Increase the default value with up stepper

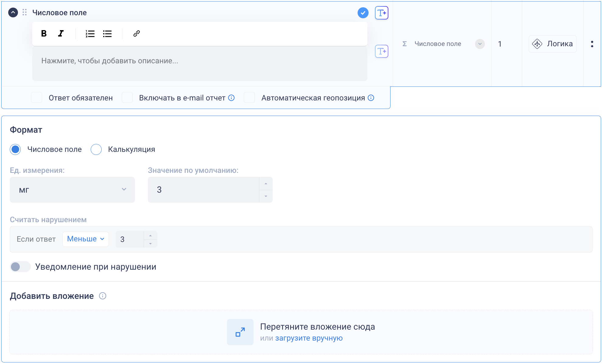[266, 184]
